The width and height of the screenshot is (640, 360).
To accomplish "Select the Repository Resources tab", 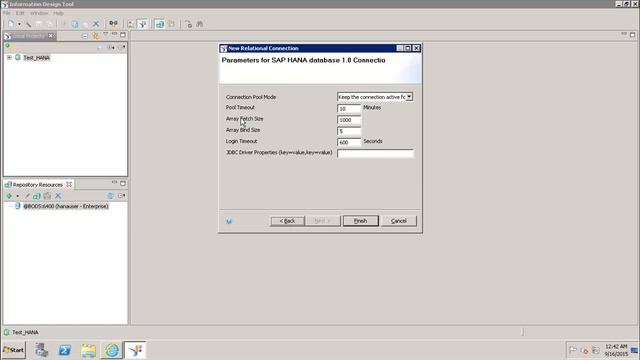I will click(38, 184).
